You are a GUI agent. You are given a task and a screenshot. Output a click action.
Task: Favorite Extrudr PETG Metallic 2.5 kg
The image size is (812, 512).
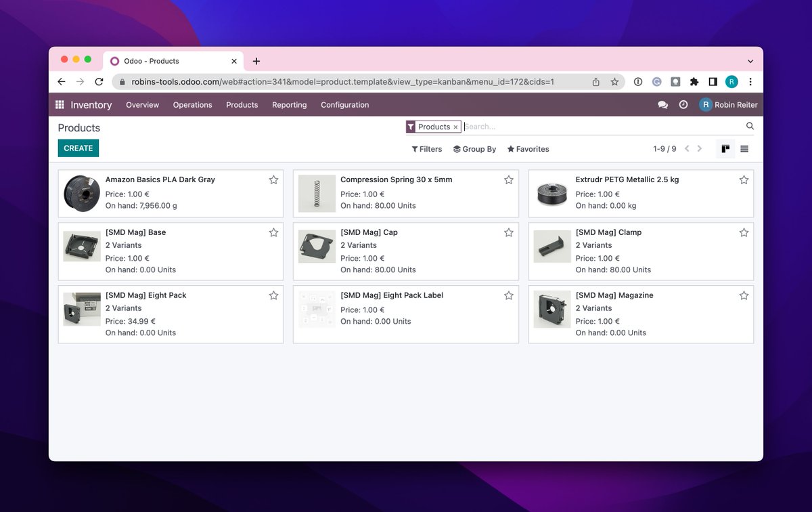(744, 180)
